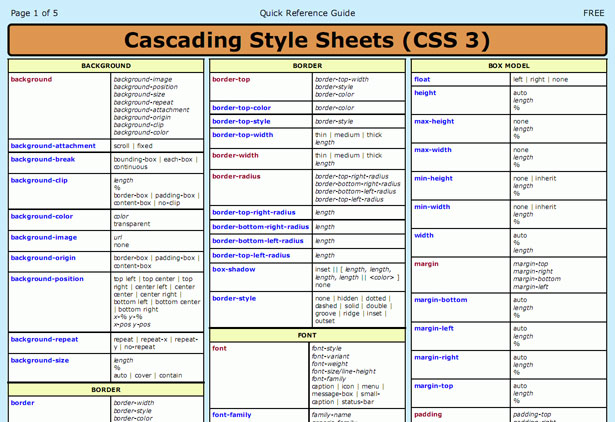Click the 'margin-left' property
The width and height of the screenshot is (615, 422).
pyautogui.click(x=434, y=329)
